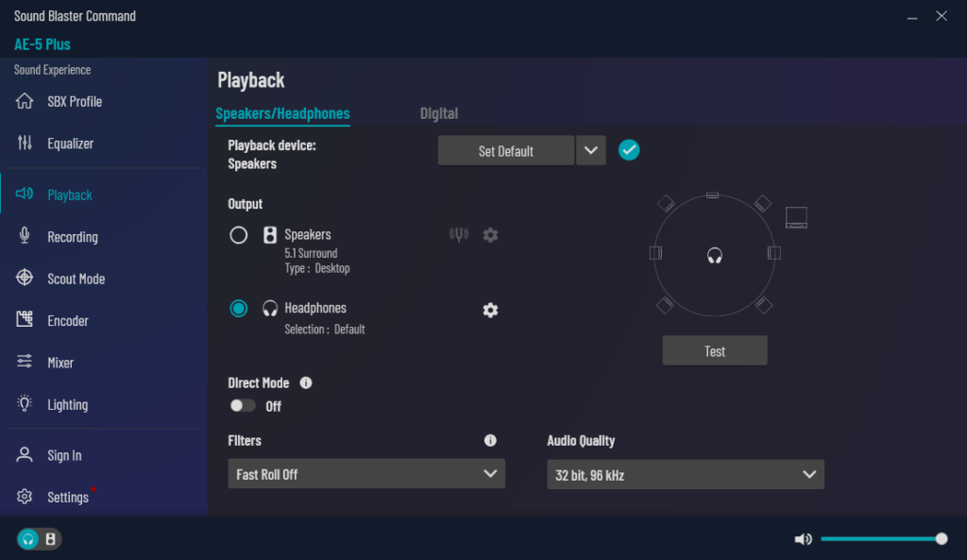
Task: Expand the arrow next to Set Default
Action: (x=591, y=151)
